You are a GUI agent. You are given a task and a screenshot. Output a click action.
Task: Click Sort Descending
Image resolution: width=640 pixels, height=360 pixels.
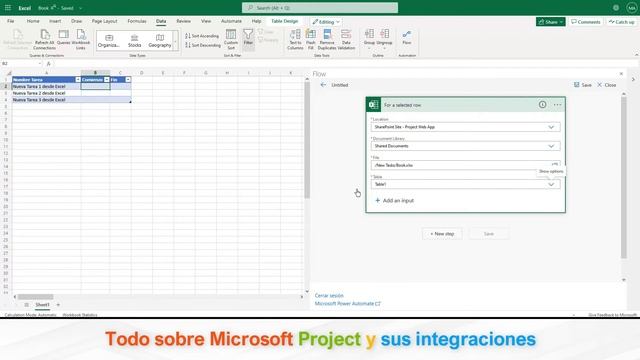tap(203, 45)
